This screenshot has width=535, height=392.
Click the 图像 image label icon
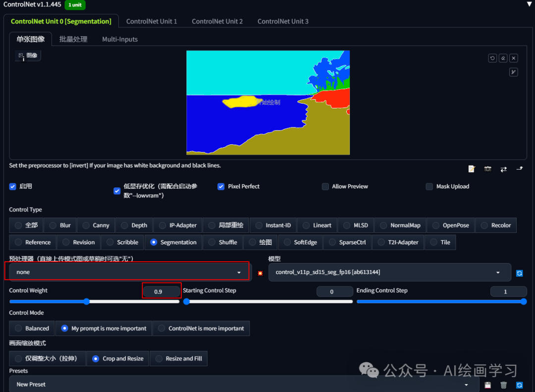(x=28, y=56)
